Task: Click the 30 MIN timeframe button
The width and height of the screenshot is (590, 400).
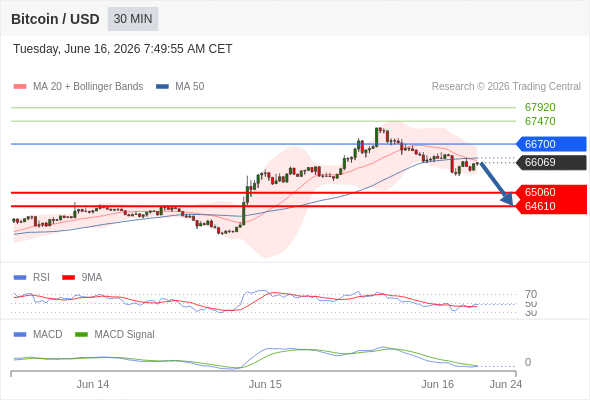Action: click(x=133, y=19)
